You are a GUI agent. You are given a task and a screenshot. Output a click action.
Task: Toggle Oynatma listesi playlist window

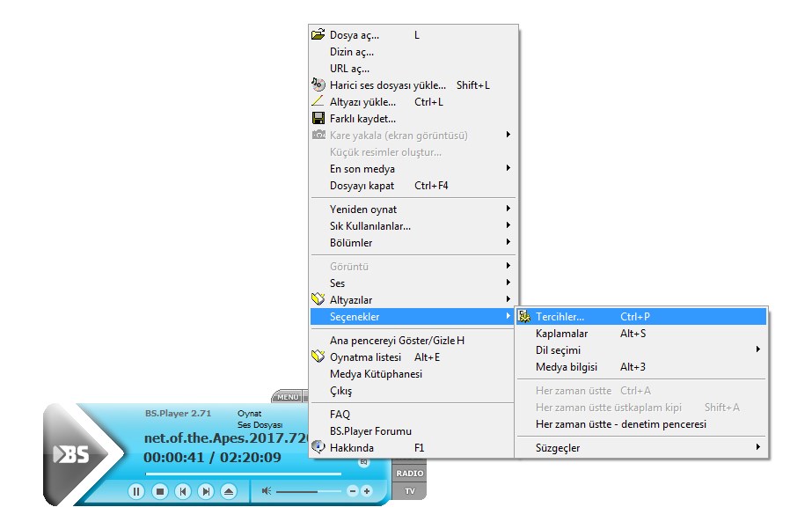[365, 357]
